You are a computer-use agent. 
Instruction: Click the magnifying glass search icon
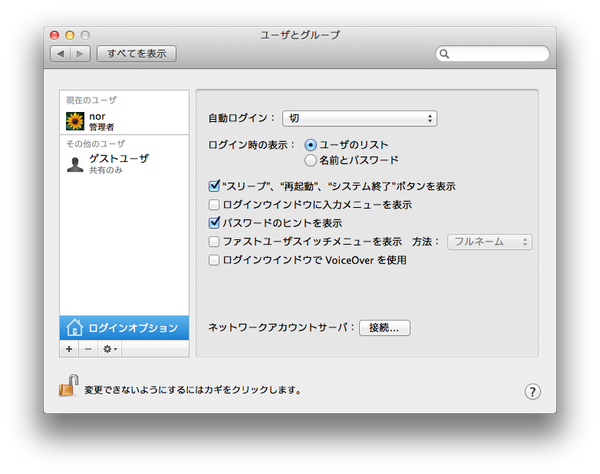(444, 54)
